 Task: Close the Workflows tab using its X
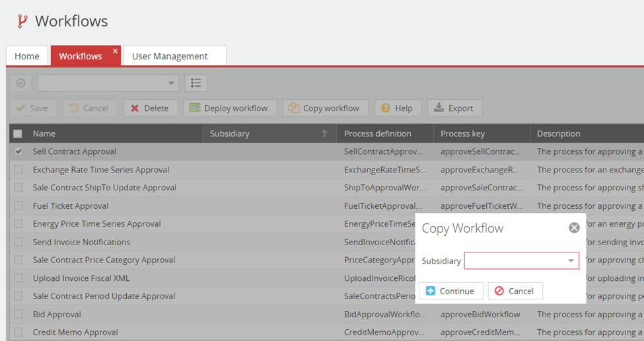click(x=115, y=51)
